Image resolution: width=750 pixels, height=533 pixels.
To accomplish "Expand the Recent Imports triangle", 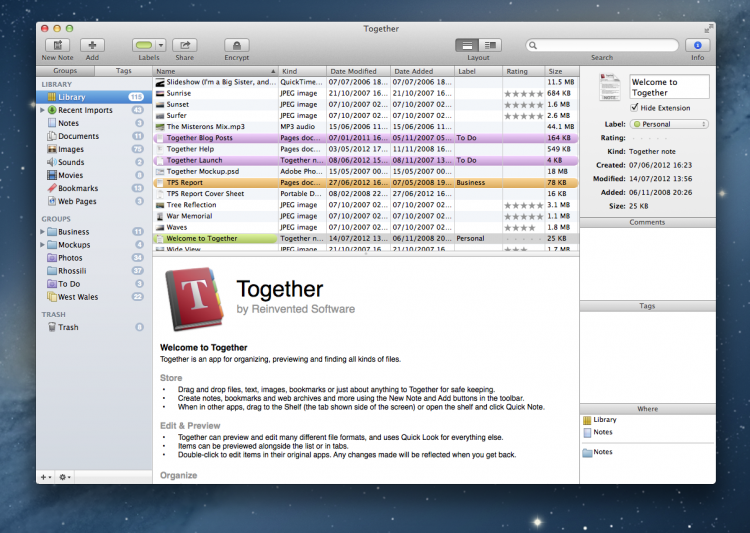I will [42, 110].
